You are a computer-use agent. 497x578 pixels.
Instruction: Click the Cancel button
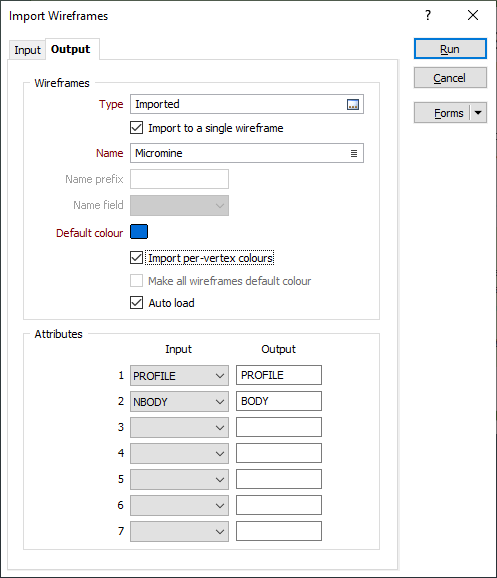[450, 78]
